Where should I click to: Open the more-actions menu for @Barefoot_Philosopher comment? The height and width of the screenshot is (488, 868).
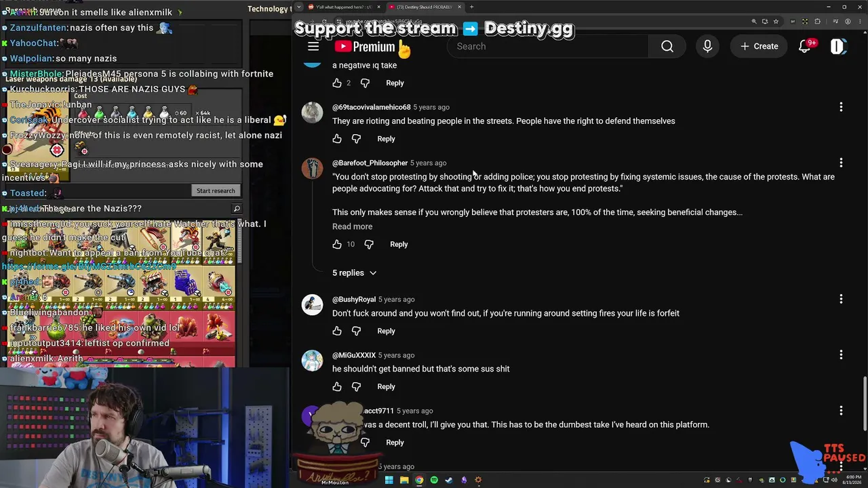point(841,163)
